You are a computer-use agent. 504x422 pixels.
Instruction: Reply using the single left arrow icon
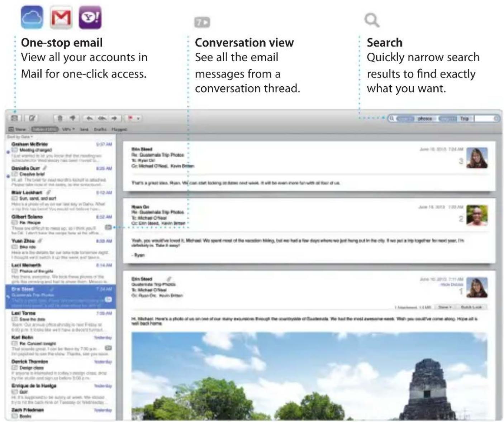tap(90, 118)
